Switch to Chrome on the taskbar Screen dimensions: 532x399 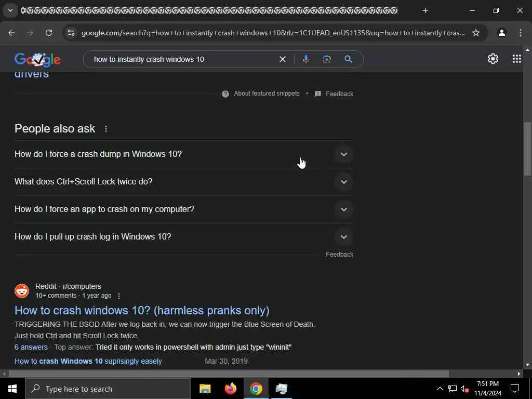tap(256, 389)
